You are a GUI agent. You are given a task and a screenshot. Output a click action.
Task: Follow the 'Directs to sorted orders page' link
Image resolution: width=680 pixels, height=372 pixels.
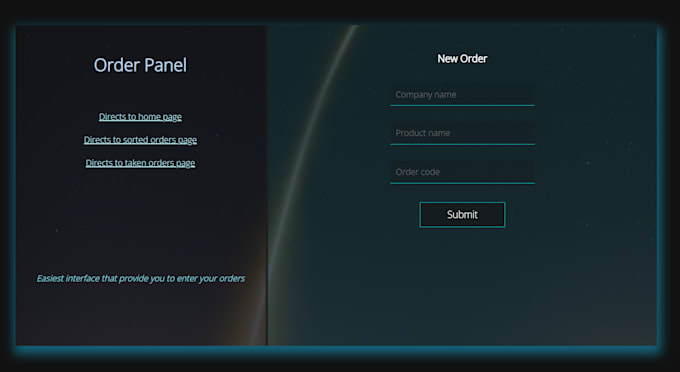tap(140, 140)
